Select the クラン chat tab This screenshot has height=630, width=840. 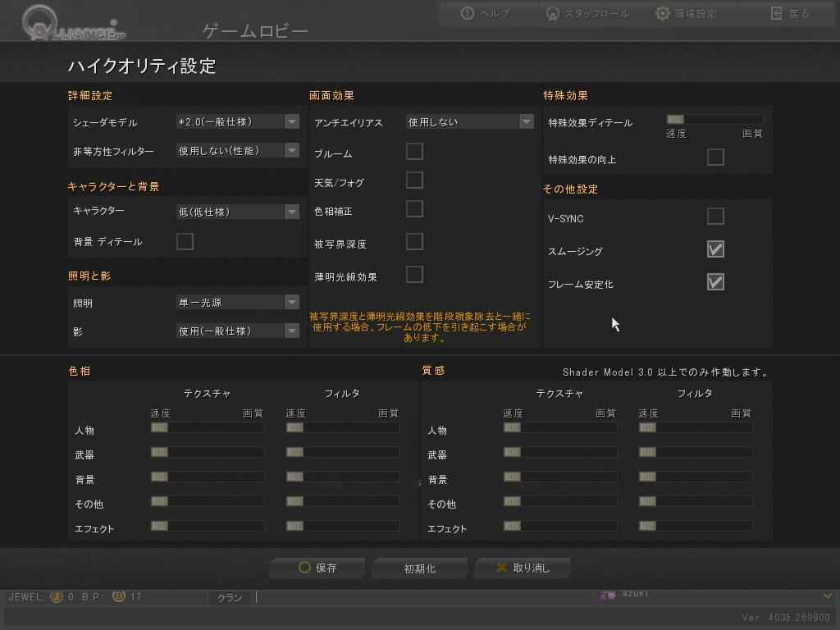[230, 598]
